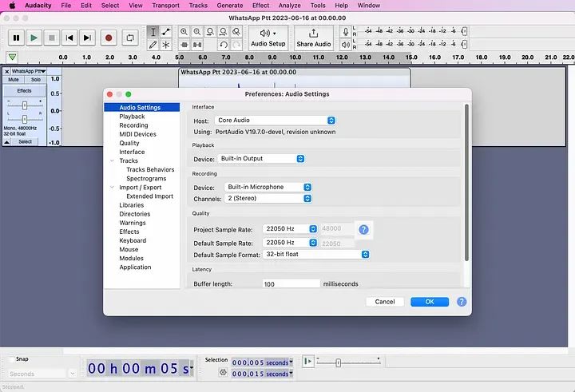Open the File menu
The height and width of the screenshot is (392, 575).
[x=66, y=6]
